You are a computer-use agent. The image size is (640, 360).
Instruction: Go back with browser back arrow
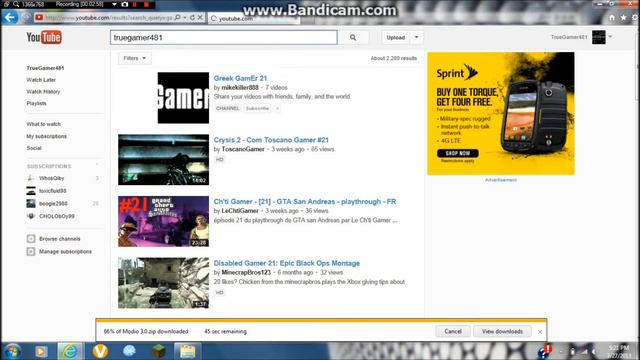[x=10, y=17]
